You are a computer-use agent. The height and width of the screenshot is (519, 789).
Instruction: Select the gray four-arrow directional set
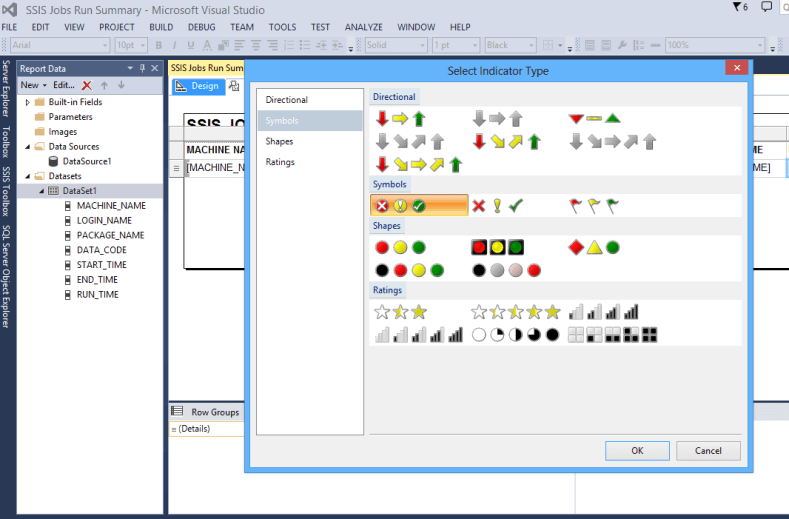click(410, 141)
